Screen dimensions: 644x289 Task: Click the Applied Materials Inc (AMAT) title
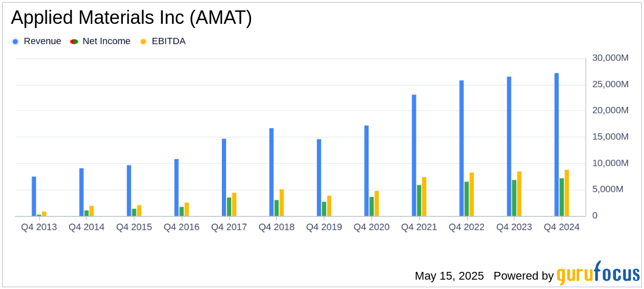[x=131, y=18]
